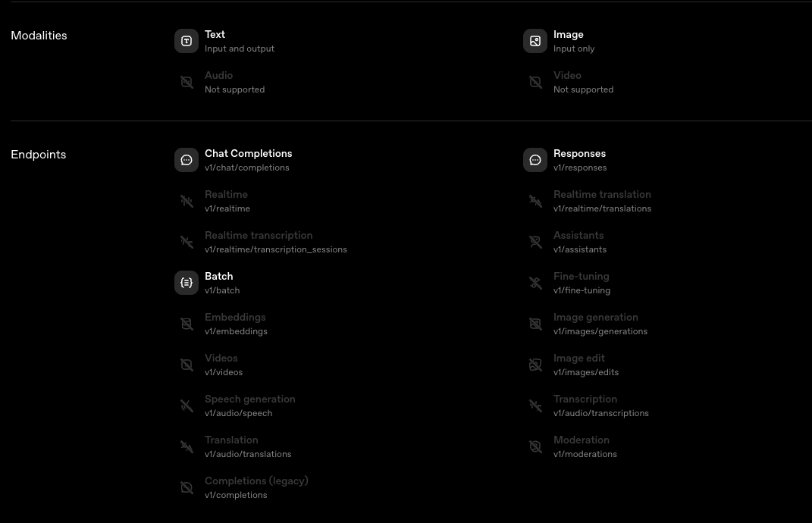The width and height of the screenshot is (812, 523).
Task: Click the disabled Audio modality icon
Action: click(187, 82)
